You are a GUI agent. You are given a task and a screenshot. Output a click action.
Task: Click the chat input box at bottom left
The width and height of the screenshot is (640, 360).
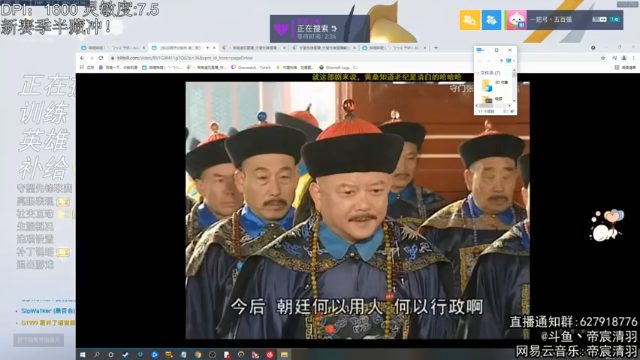[38, 340]
